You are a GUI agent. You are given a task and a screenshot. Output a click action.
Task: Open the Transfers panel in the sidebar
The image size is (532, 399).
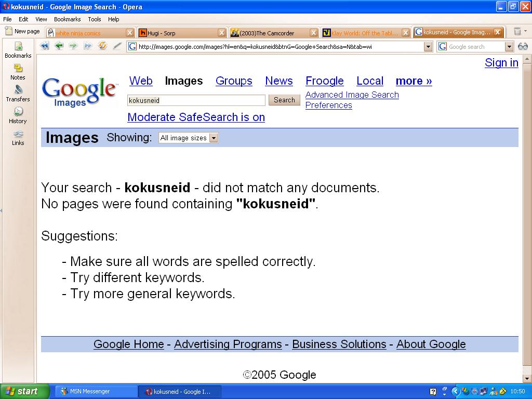(18, 94)
